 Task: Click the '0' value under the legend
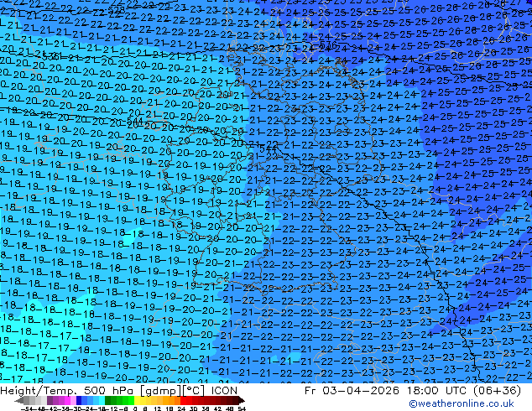(x=135, y=408)
